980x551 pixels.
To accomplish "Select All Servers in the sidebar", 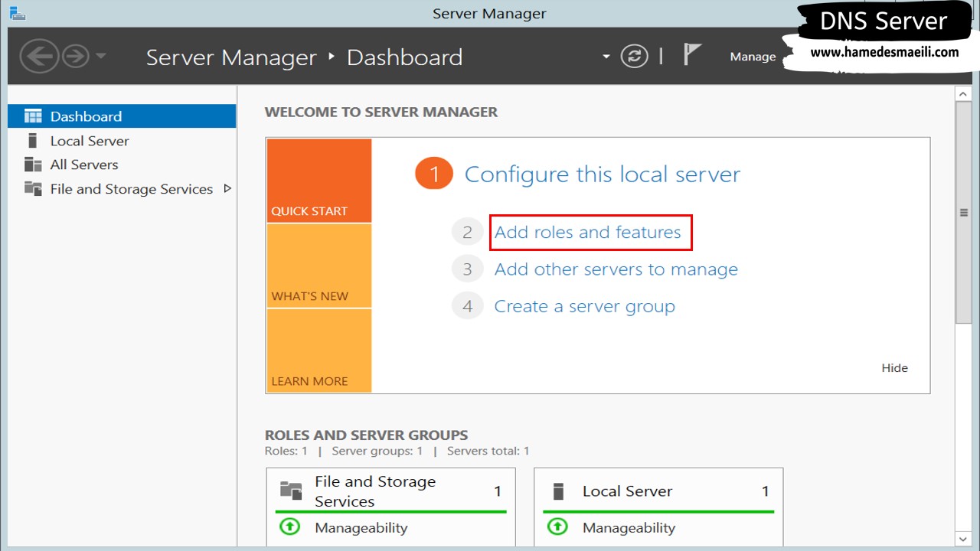I will [x=84, y=165].
